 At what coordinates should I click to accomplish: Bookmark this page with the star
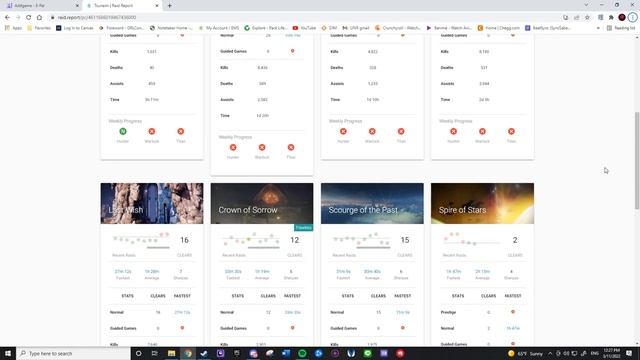[587, 18]
